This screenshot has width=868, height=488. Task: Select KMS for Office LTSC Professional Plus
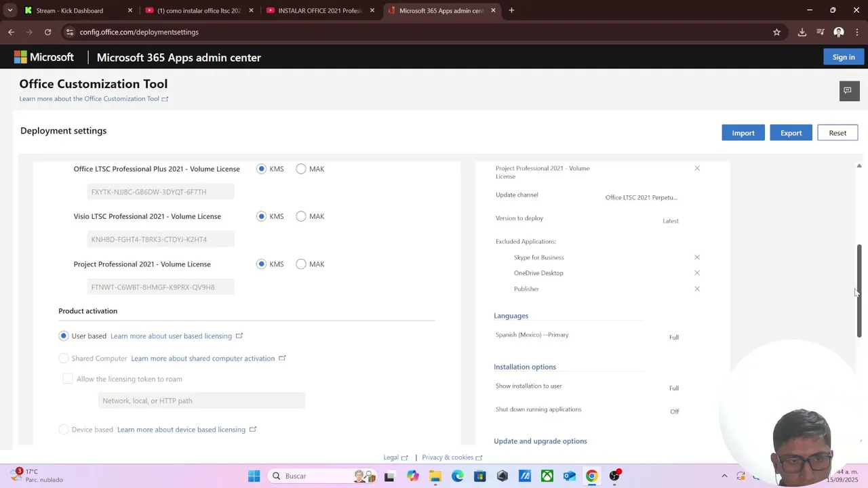coord(262,169)
